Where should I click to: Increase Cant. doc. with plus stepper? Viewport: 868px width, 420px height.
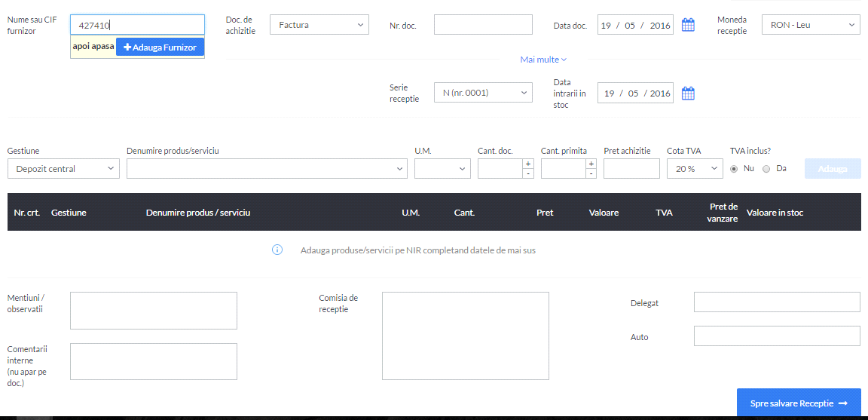[x=529, y=164]
